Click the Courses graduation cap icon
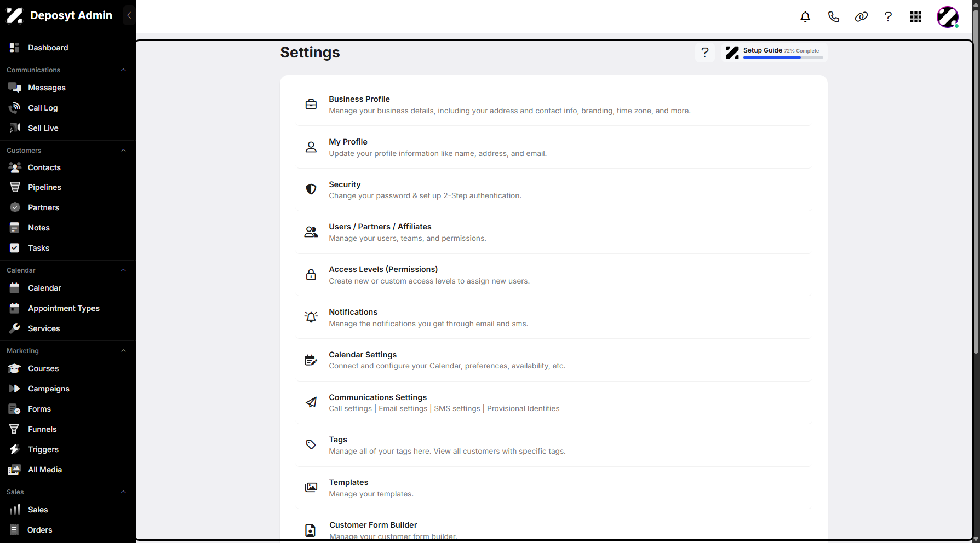Viewport: 980px width, 543px height. (15, 368)
